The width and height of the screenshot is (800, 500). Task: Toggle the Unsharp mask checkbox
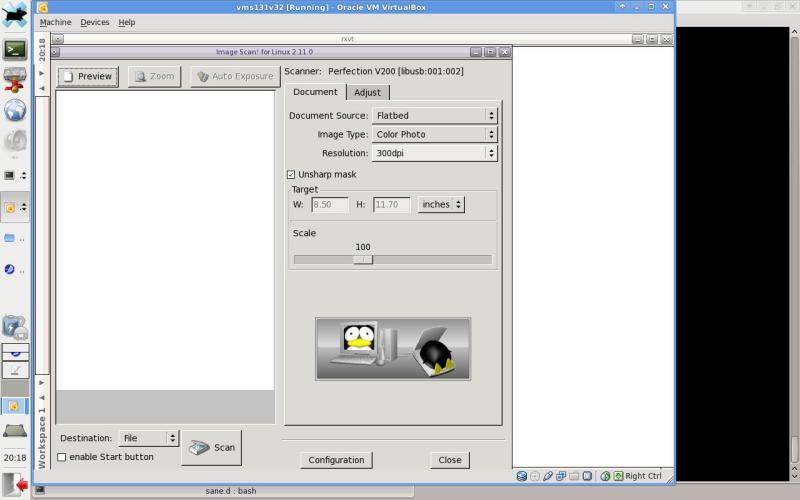tap(291, 174)
